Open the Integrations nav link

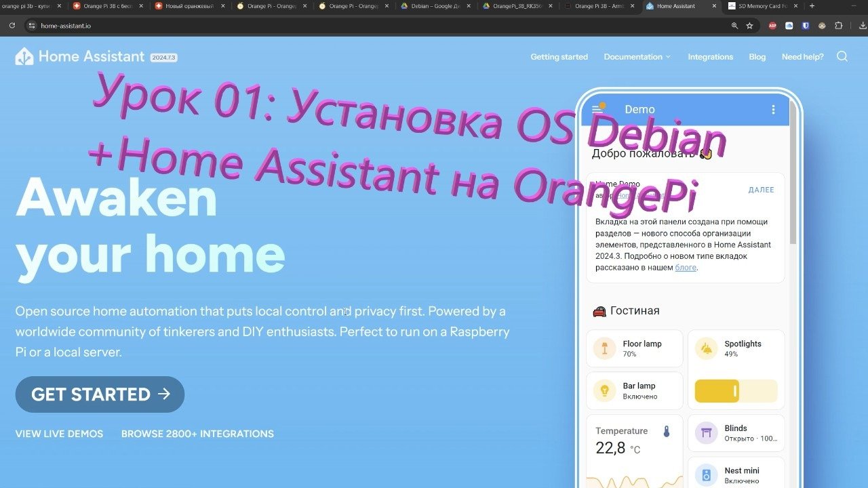coord(710,57)
